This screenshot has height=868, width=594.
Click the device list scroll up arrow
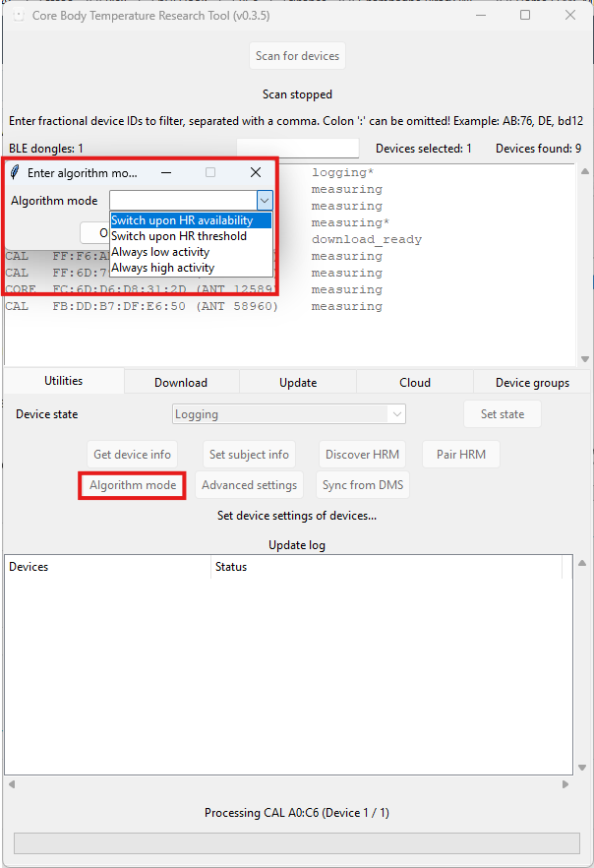584,171
